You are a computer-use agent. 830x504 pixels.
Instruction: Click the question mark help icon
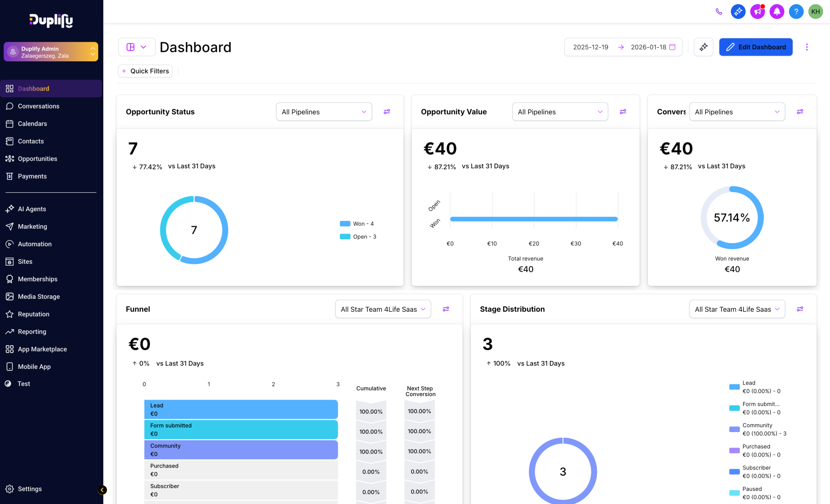[x=796, y=12]
